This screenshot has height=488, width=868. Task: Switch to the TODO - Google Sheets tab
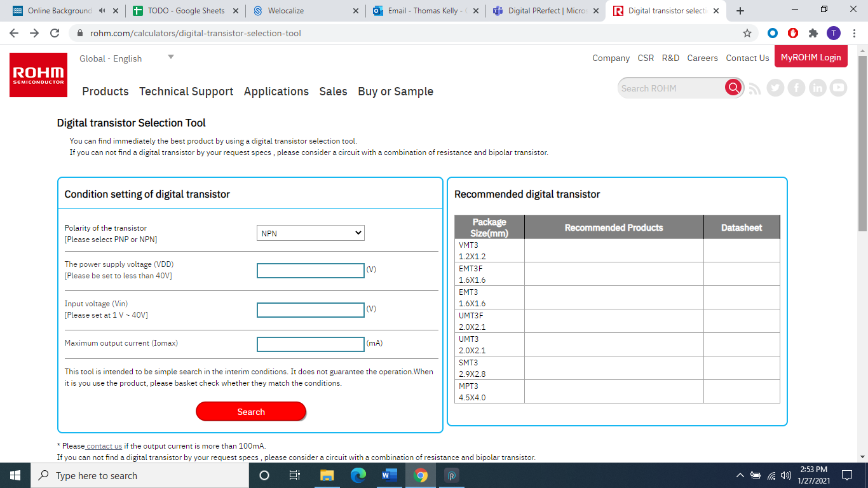186,11
